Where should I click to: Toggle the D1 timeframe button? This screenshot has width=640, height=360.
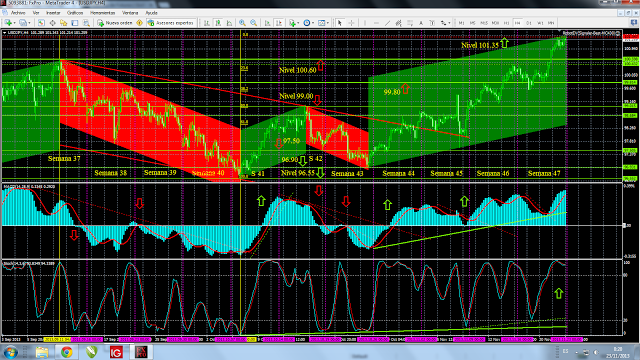(x=529, y=23)
